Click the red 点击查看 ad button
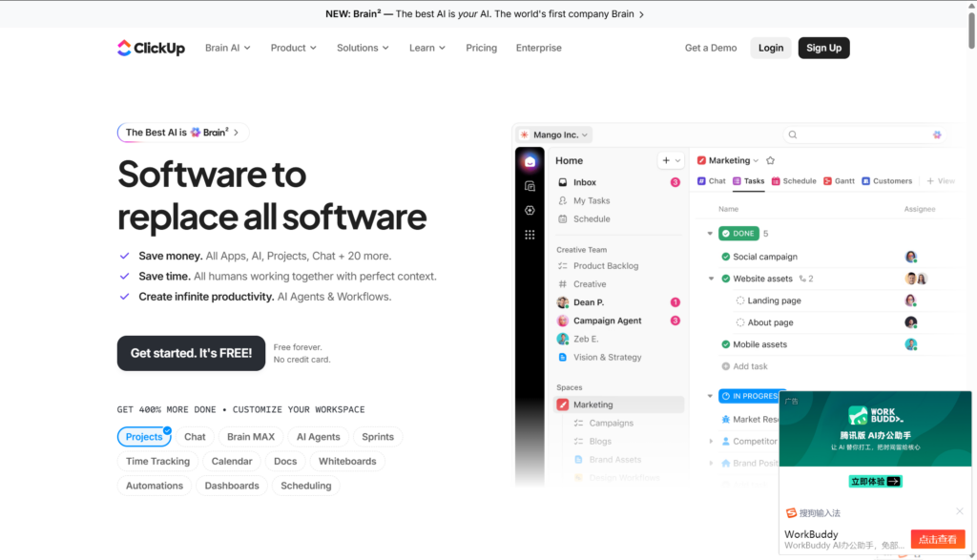Screen dimensions: 977x560 pos(938,539)
